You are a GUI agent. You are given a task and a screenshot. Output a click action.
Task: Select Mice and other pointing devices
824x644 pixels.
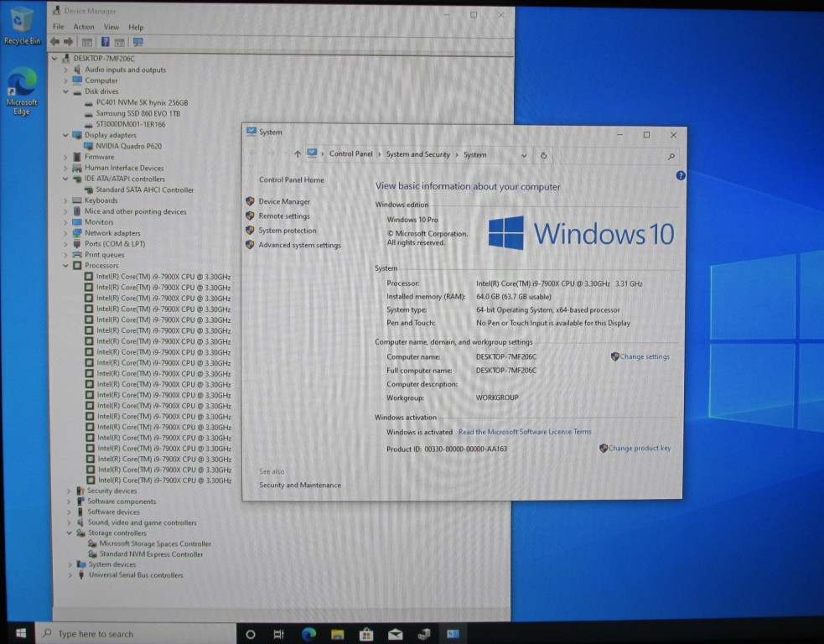coord(136,211)
